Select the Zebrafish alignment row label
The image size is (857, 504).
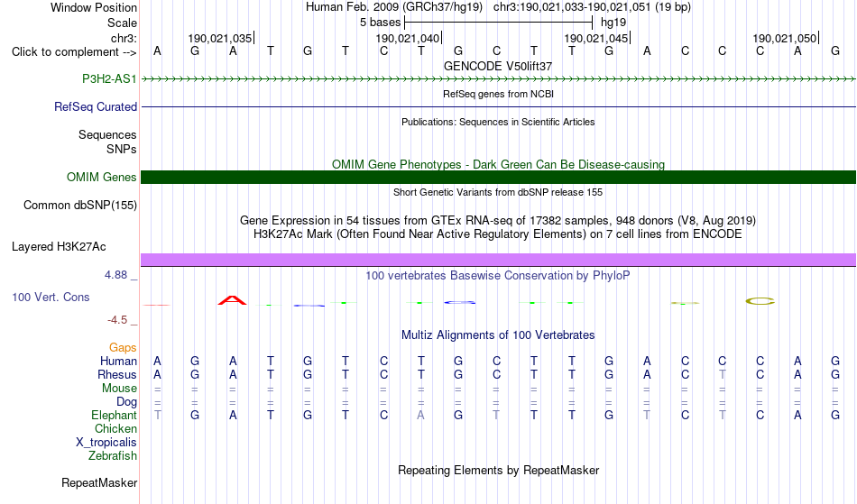coord(113,456)
